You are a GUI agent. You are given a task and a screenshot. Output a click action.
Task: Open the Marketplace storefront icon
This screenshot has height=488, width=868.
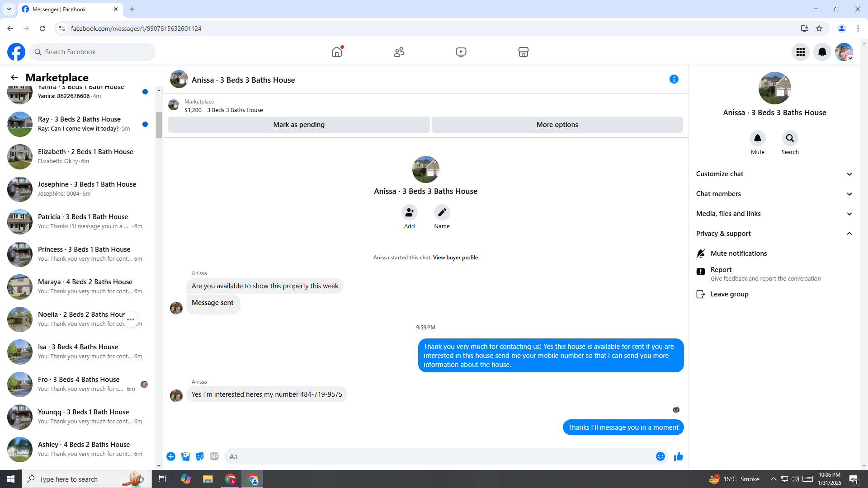point(524,52)
